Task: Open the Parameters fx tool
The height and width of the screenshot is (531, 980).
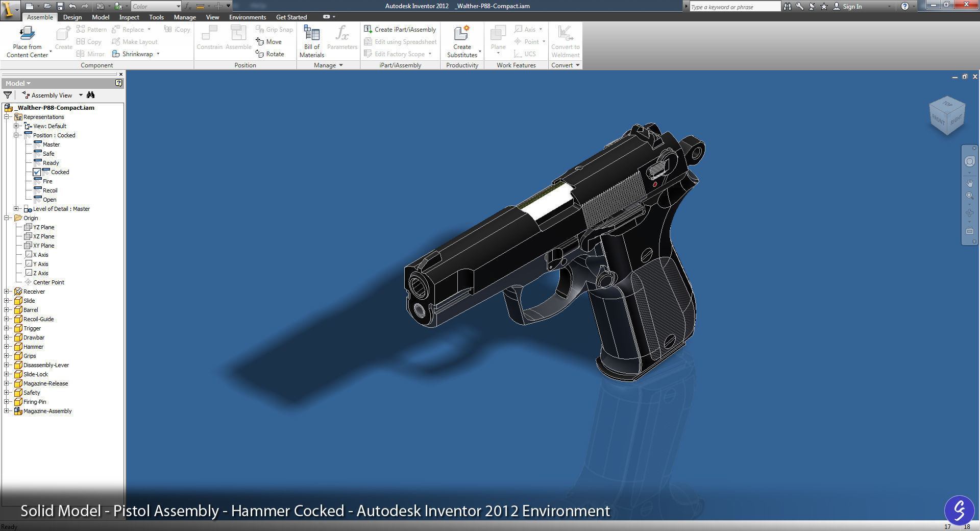Action: 342,38
